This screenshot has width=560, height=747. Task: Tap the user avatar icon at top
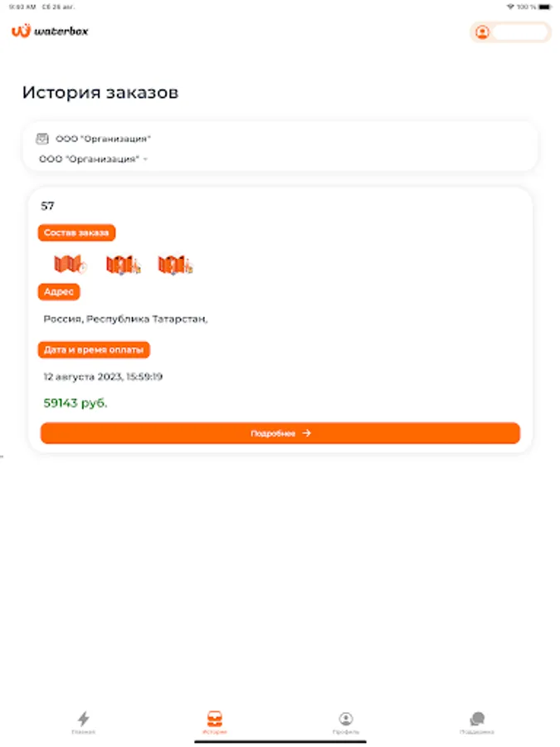(482, 32)
